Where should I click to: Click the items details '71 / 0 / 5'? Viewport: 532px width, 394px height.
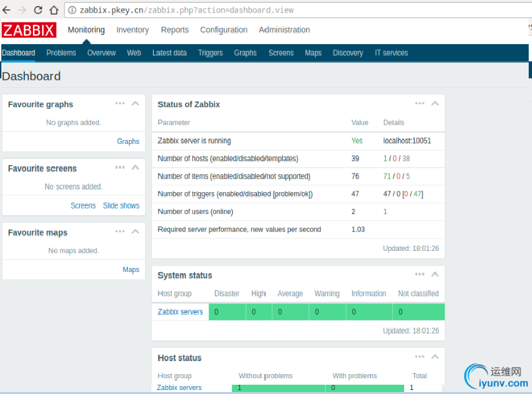click(397, 176)
